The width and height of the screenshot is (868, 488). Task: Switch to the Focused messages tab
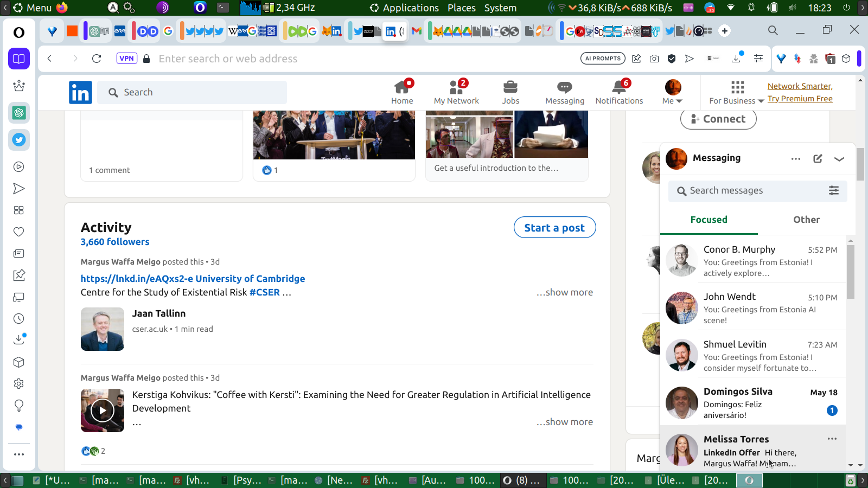[x=709, y=220]
